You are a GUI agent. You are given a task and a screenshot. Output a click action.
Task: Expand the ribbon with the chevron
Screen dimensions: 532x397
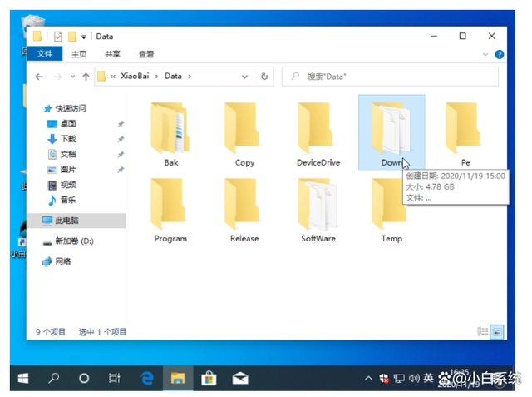click(485, 54)
